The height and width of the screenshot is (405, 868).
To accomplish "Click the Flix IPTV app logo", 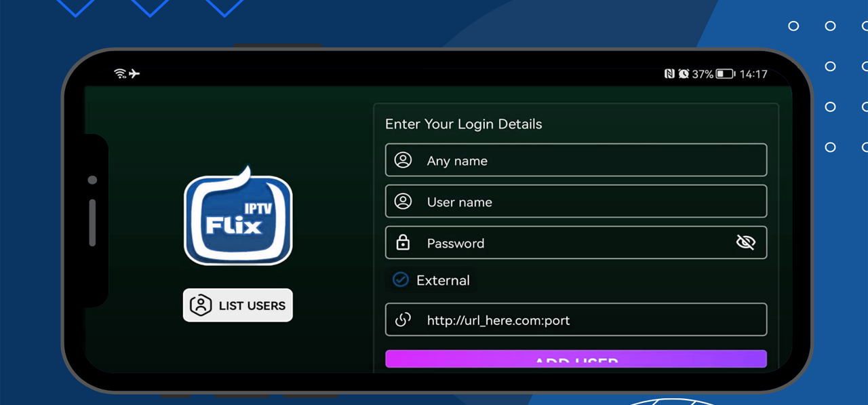I will pyautogui.click(x=237, y=214).
